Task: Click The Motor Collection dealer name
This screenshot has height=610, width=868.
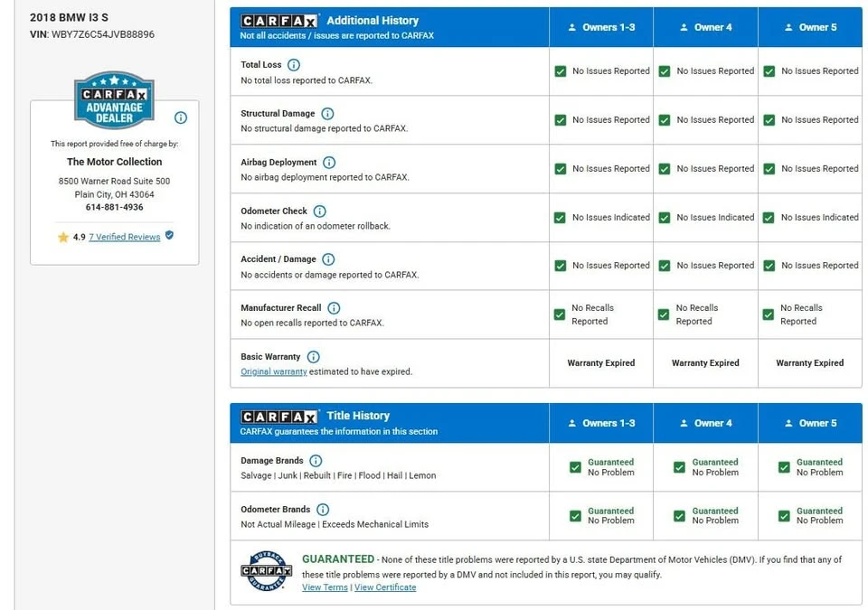Action: point(115,162)
